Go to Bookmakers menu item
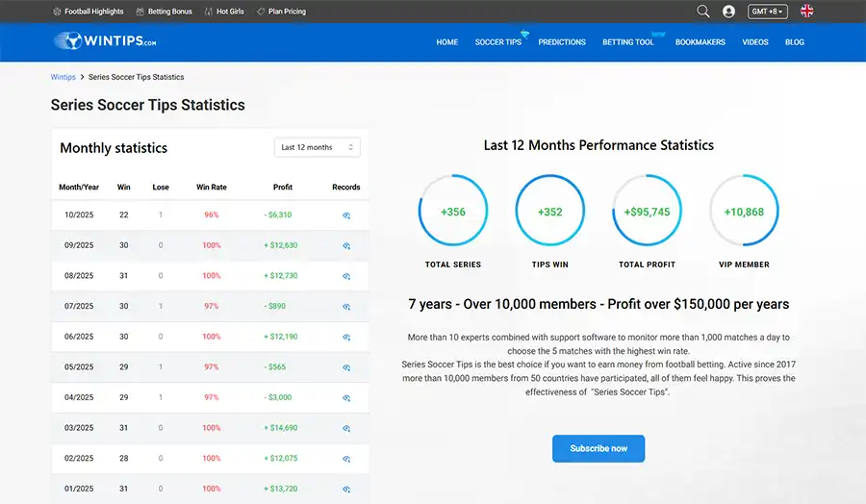866x504 pixels. [x=700, y=42]
